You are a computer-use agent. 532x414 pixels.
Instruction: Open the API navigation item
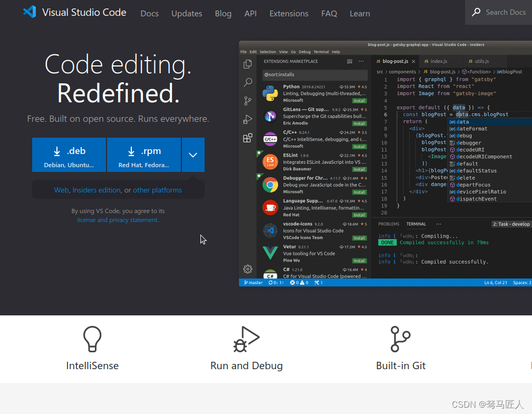coord(250,14)
